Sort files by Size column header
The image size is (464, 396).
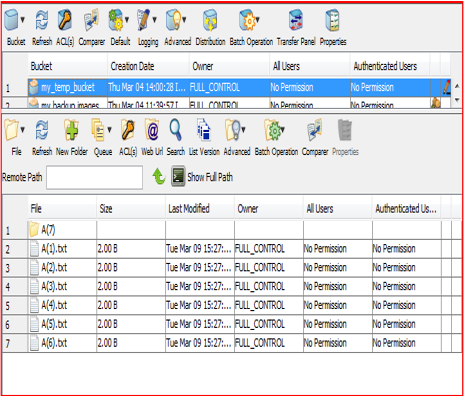point(131,209)
